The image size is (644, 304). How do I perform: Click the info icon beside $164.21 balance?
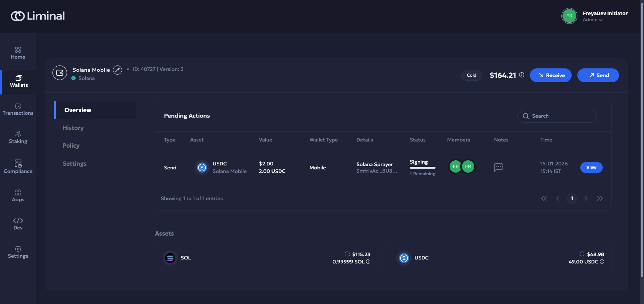tap(522, 75)
